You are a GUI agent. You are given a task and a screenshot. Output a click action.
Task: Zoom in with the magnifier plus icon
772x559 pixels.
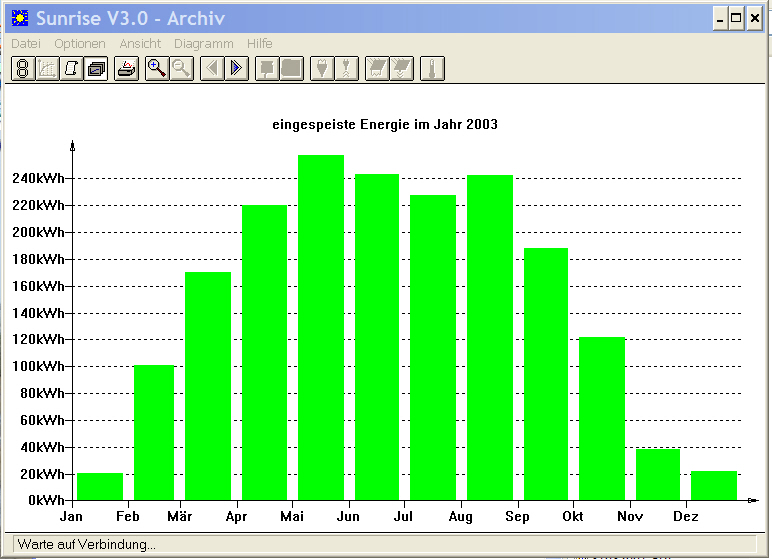(x=157, y=68)
